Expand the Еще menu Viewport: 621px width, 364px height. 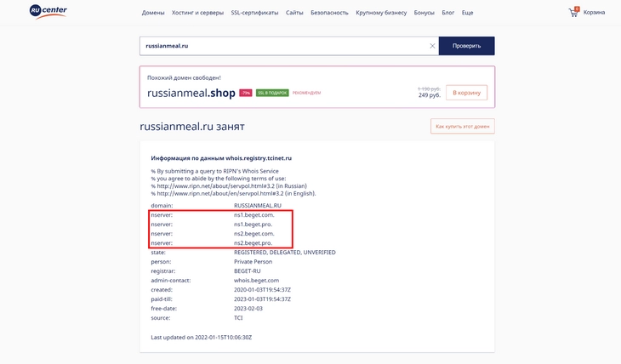pos(467,13)
